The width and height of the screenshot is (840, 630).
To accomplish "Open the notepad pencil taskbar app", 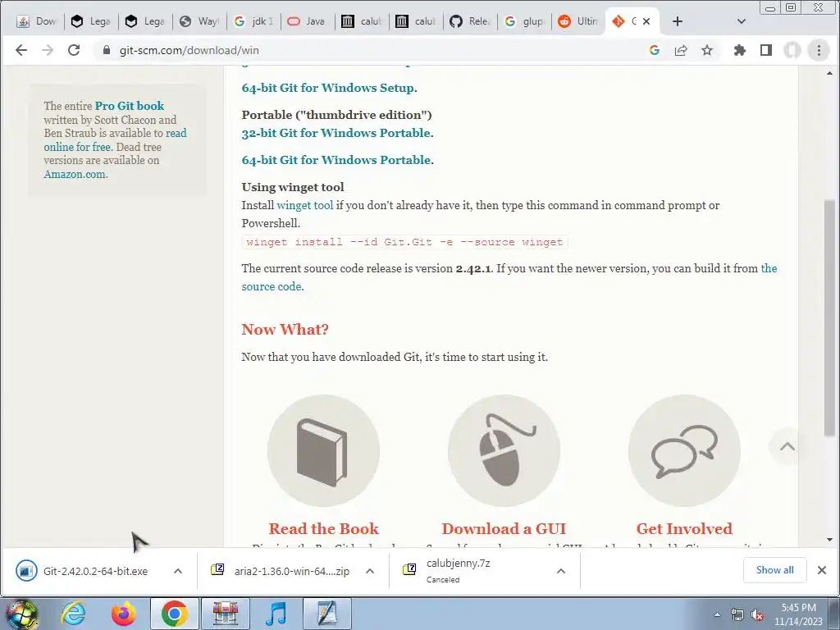I will coord(327,614).
